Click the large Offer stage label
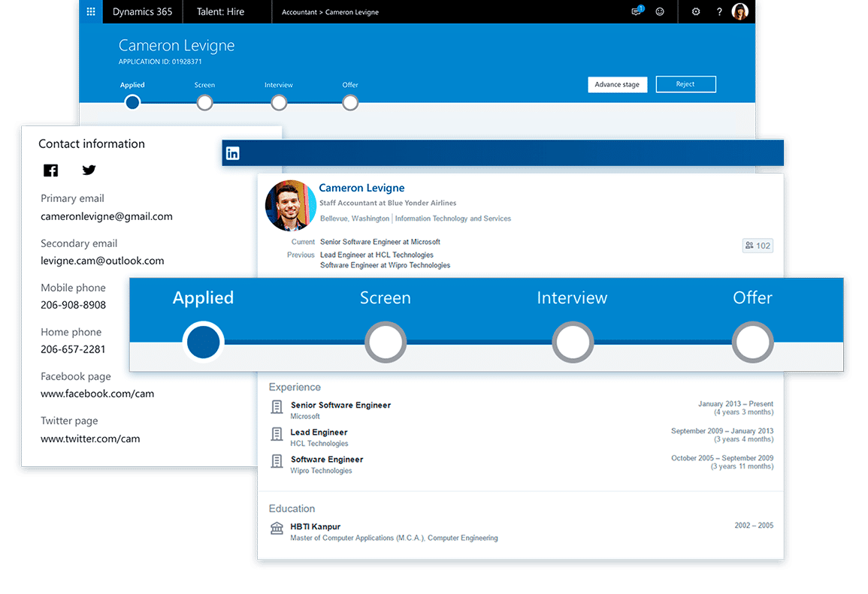Viewport: 868px width, 594px height. (x=752, y=298)
